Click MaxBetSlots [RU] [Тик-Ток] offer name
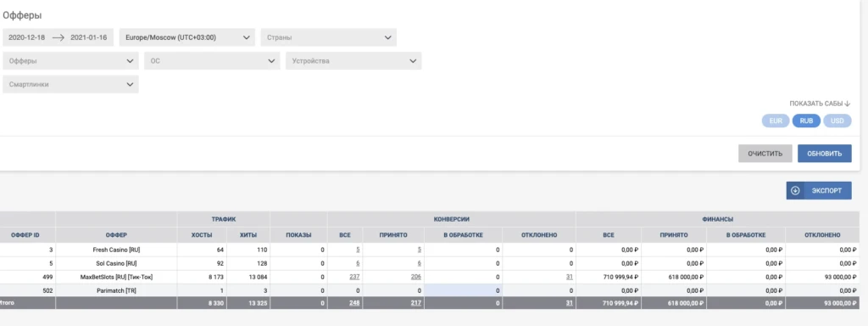The height and width of the screenshot is (326, 868). (x=115, y=277)
